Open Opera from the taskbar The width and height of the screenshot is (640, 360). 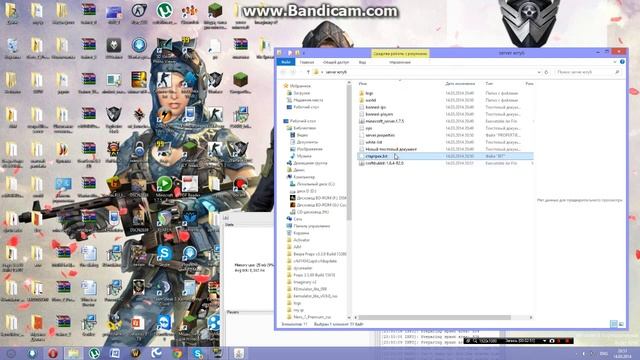click(53, 353)
